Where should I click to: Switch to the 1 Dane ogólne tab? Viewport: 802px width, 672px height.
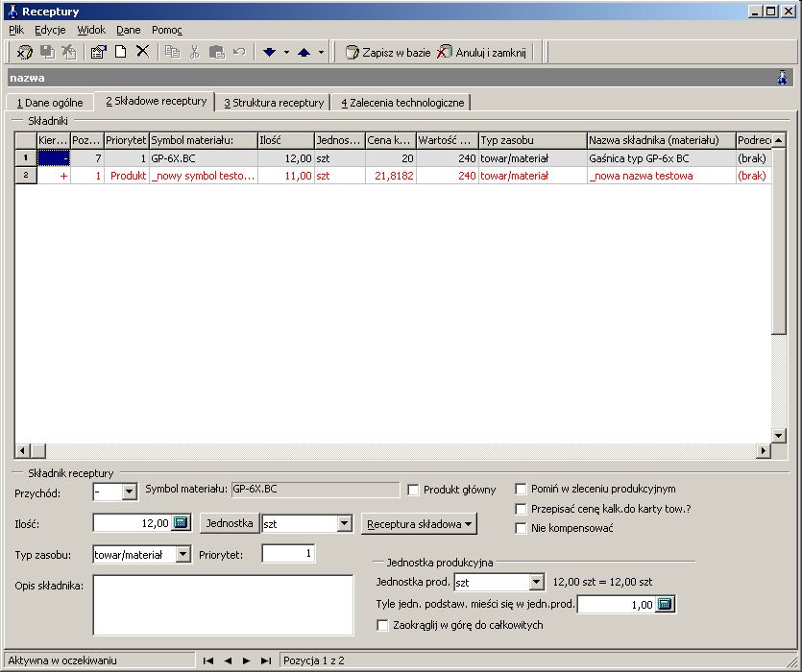pyautogui.click(x=50, y=103)
